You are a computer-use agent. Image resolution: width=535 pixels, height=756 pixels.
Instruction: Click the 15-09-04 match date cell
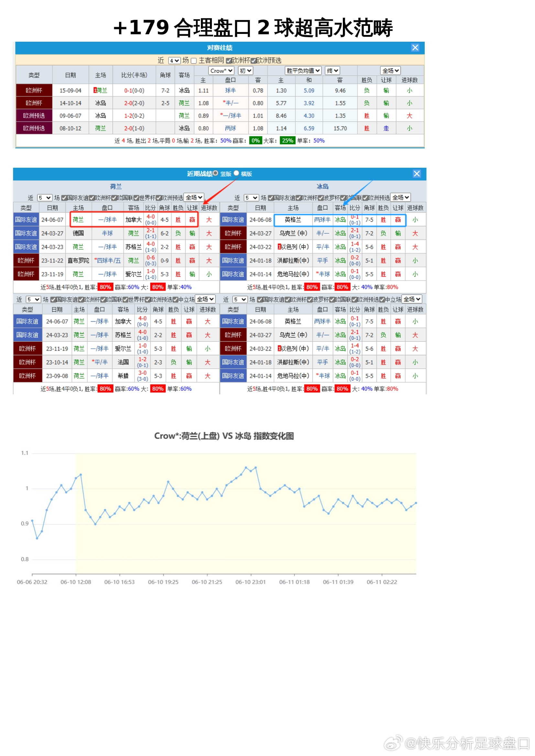pyautogui.click(x=71, y=91)
